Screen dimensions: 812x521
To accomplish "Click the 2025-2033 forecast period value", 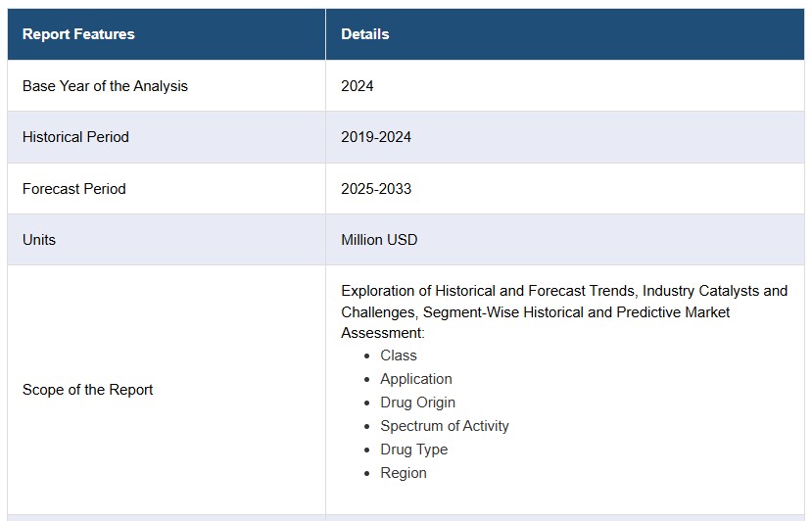I will 376,189.
